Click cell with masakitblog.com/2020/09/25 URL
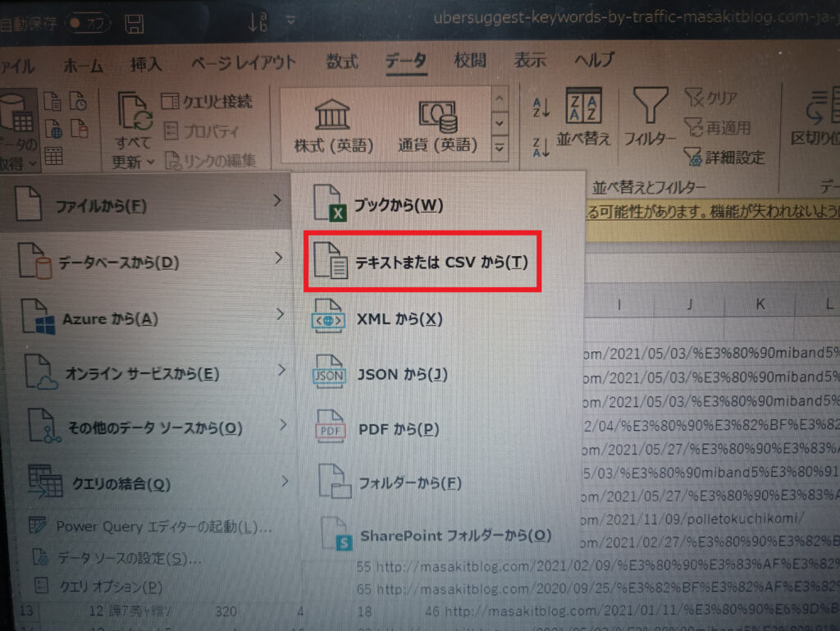 pyautogui.click(x=608, y=588)
